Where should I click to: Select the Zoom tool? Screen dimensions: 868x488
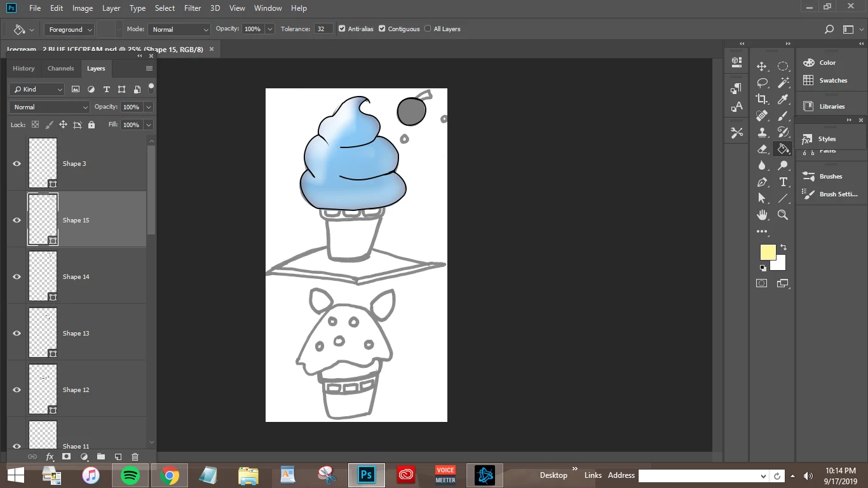coord(783,215)
